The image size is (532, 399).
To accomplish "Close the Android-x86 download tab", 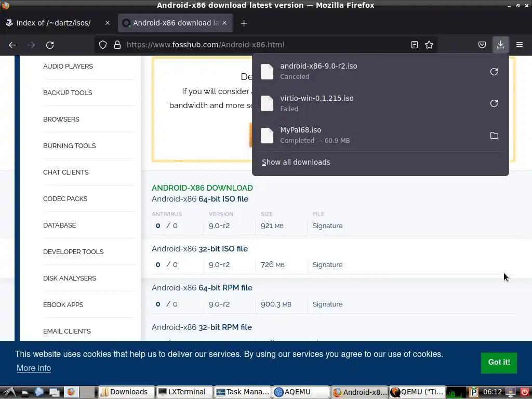I will pos(224,23).
